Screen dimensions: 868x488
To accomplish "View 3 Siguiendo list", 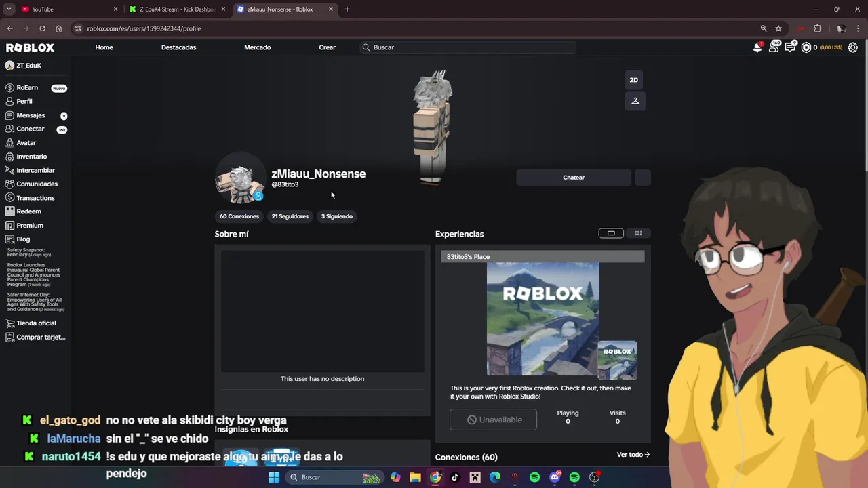I will (337, 216).
